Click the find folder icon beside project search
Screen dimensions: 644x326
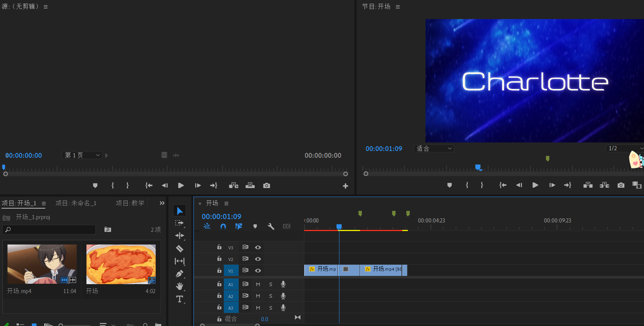pyautogui.click(x=108, y=230)
